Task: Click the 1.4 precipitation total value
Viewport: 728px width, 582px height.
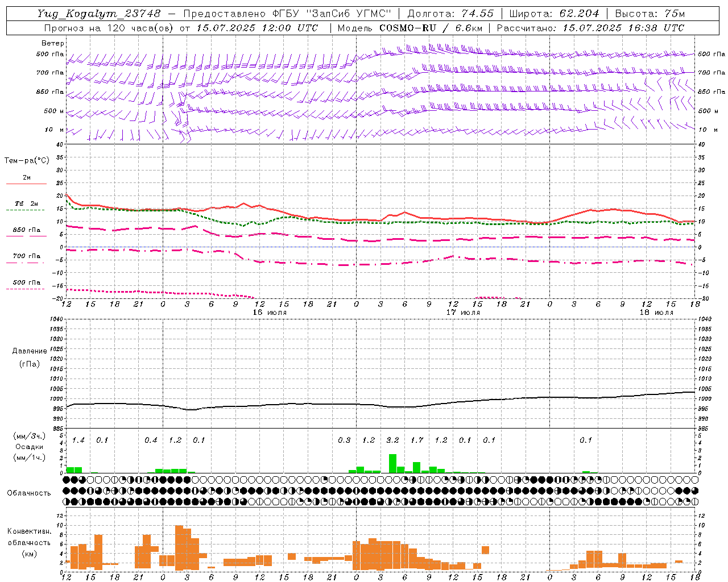Action: (78, 440)
